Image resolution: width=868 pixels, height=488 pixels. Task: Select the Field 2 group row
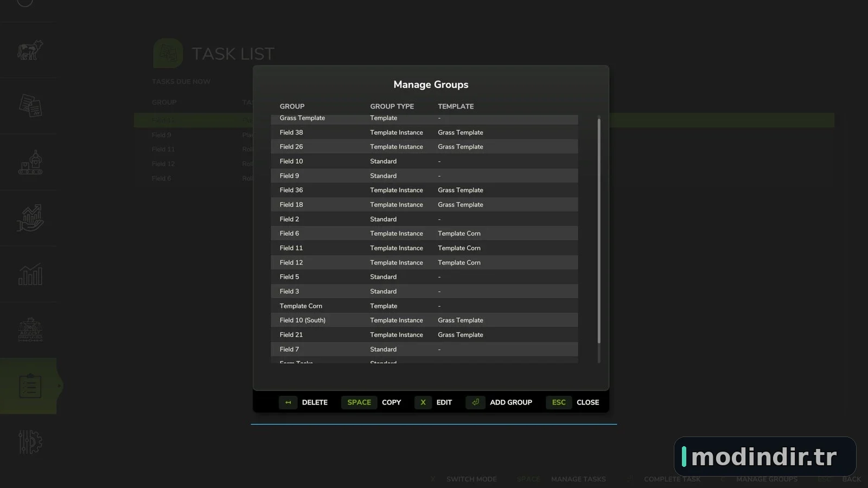click(424, 219)
